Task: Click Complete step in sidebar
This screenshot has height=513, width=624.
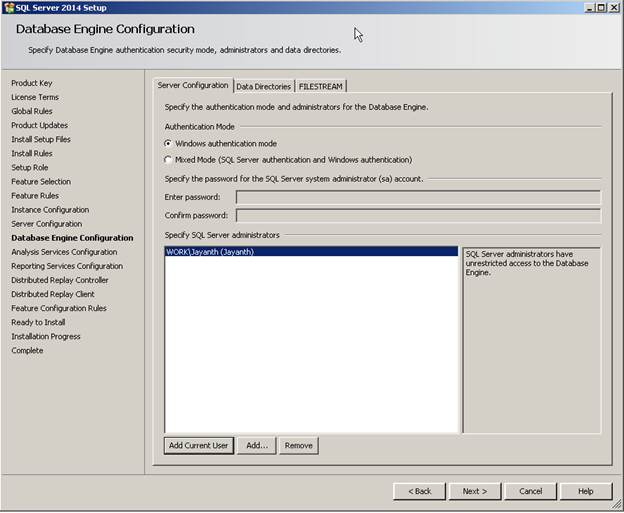Action: coord(27,351)
